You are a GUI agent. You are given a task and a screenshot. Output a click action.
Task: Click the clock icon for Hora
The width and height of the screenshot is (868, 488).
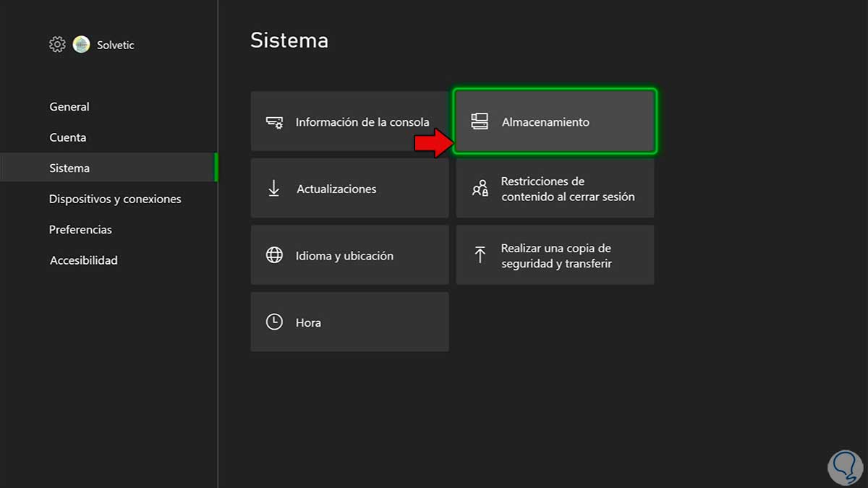pos(274,322)
